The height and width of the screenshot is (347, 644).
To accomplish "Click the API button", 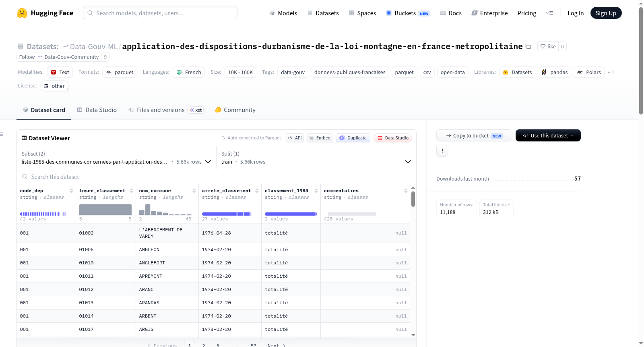I will 295,138.
